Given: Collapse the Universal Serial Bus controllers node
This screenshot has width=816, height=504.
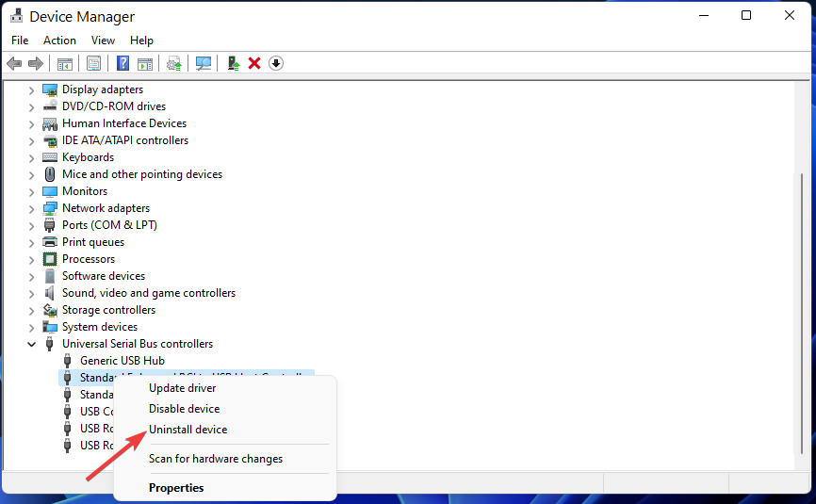Looking at the screenshot, I should [31, 345].
